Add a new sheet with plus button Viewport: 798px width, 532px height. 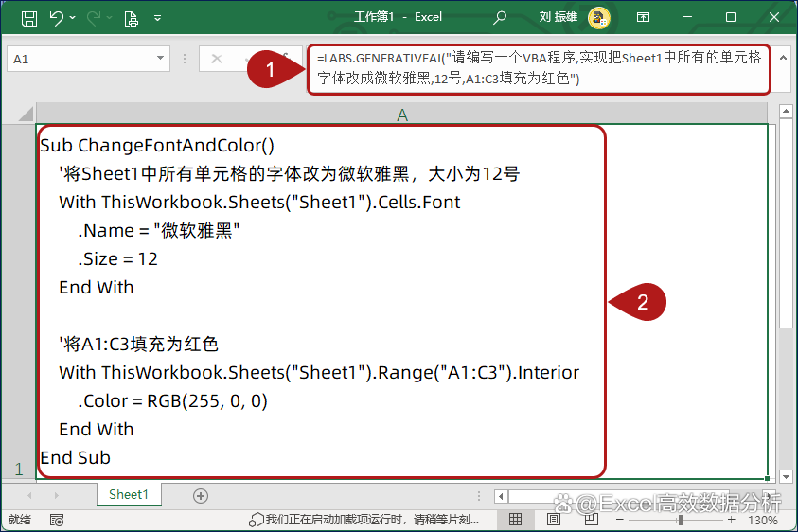tap(201, 496)
